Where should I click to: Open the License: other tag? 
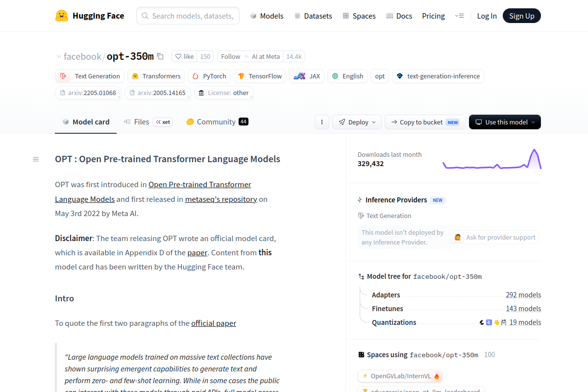[x=224, y=93]
